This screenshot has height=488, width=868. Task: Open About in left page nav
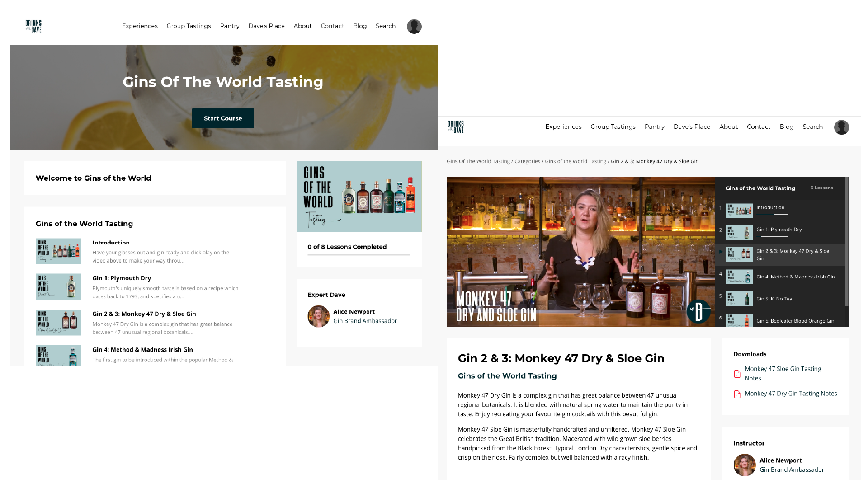pyautogui.click(x=303, y=26)
